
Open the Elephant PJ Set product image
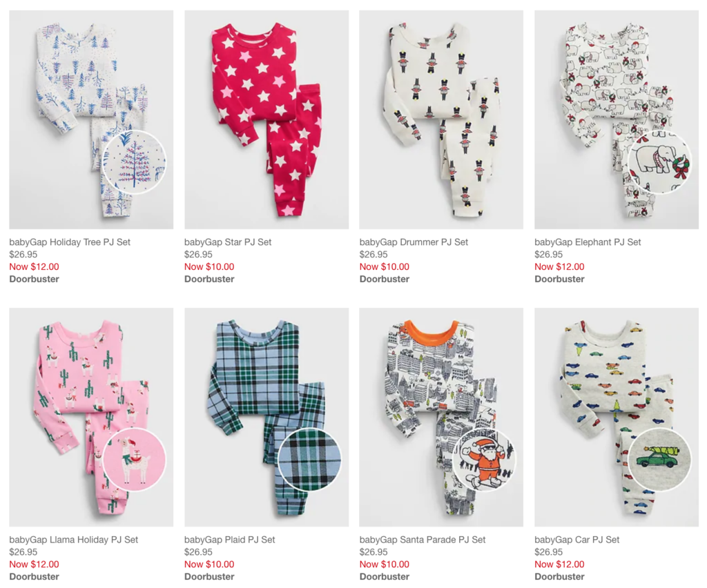[x=617, y=120]
